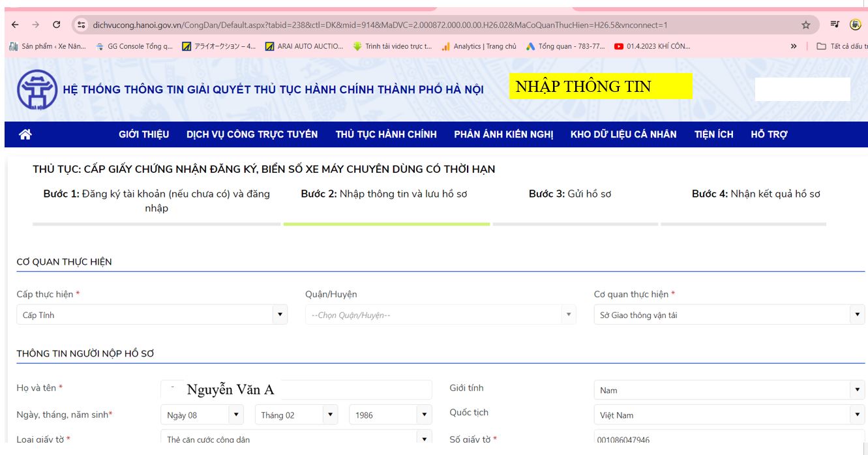View site information icon in address bar
The image size is (868, 455).
pyautogui.click(x=82, y=25)
